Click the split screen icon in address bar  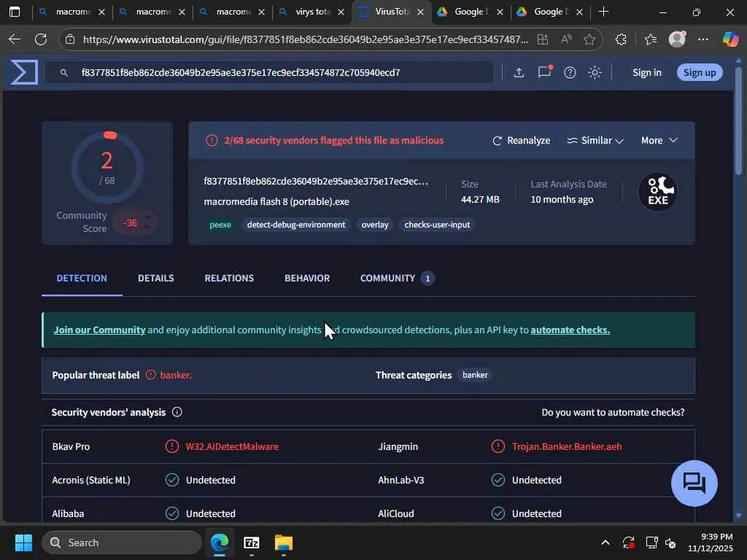[543, 39]
